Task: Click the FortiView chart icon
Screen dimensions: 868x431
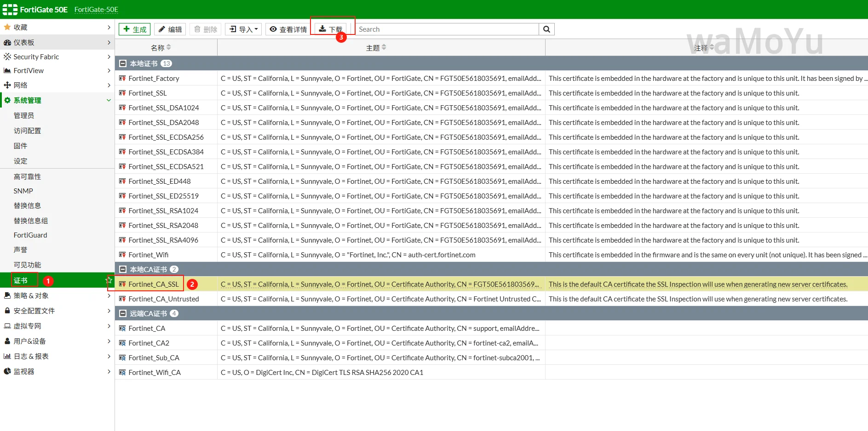Action: [x=7, y=70]
